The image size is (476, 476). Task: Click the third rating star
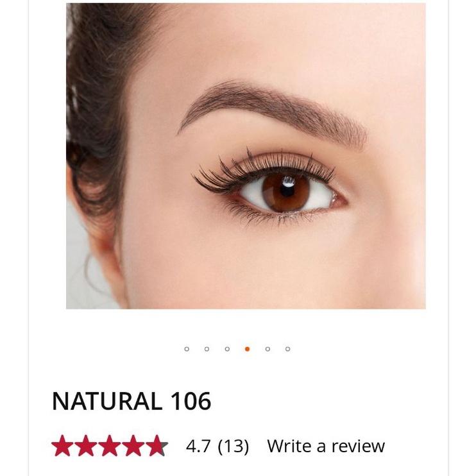pos(110,446)
